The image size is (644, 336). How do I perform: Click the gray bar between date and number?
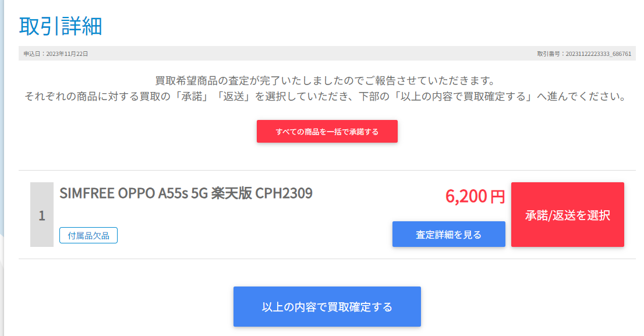(312, 54)
